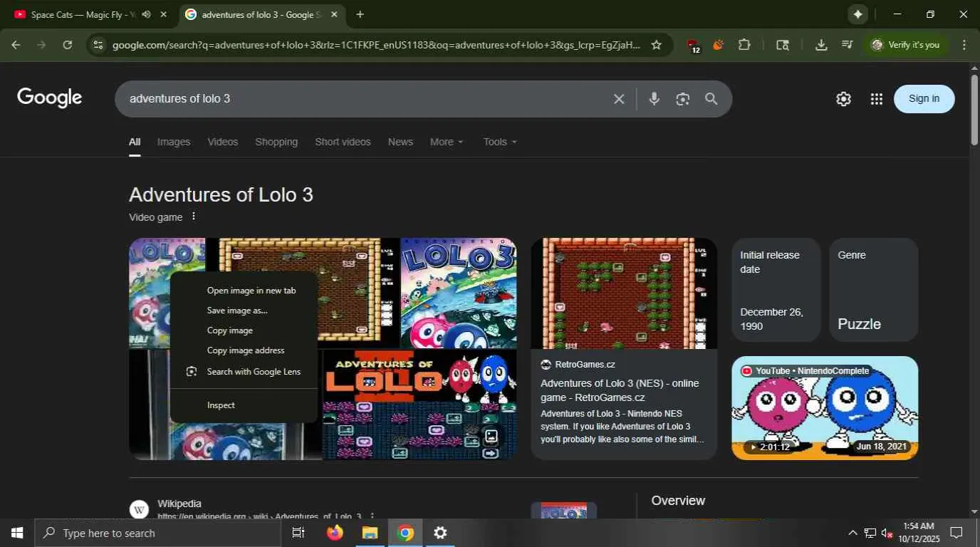Open the extensions puzzle-piece menu

click(744, 45)
